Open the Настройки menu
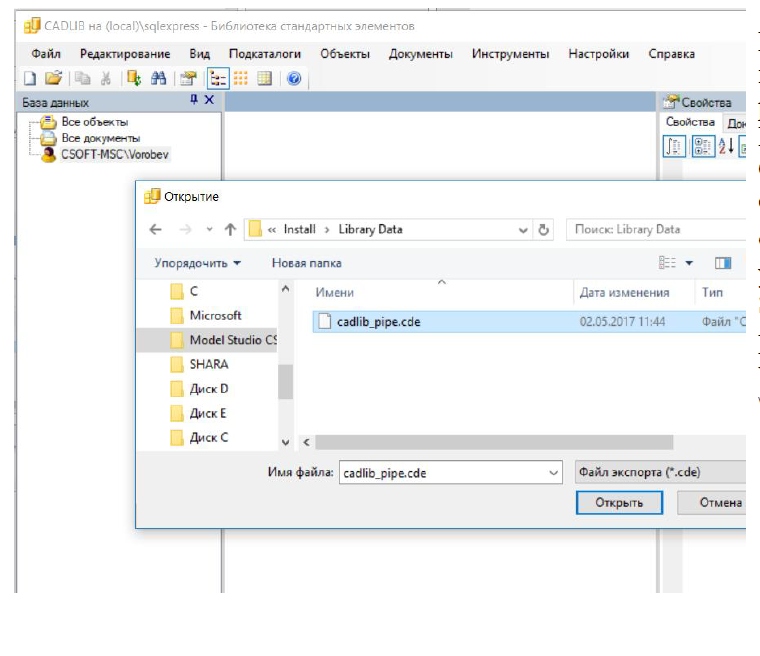Screen dimensions: 760x656 [x=599, y=54]
